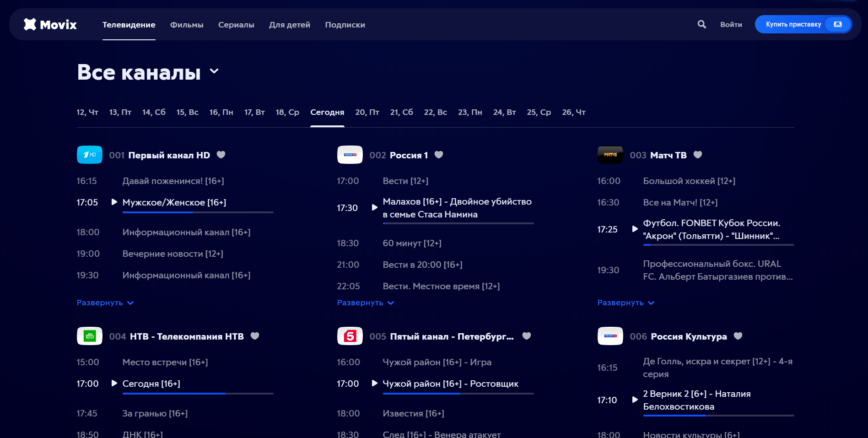Expand the Первый канал HD schedule
Screen dimensions: 868x438
click(x=105, y=303)
